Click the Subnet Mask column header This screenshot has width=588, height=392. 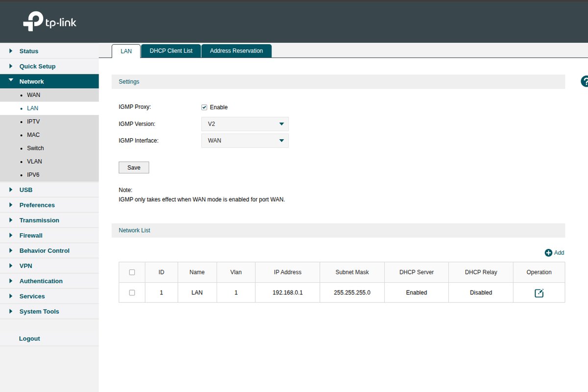tap(352, 272)
